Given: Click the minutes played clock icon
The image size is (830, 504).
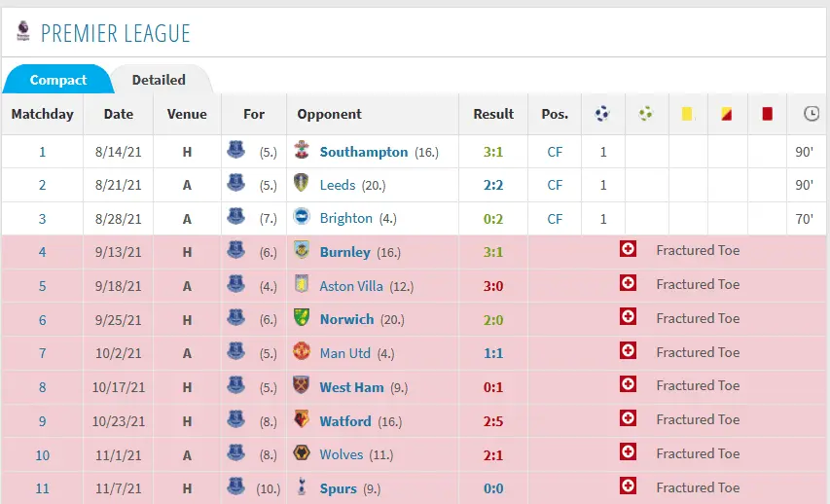Looking at the screenshot, I should (x=811, y=114).
